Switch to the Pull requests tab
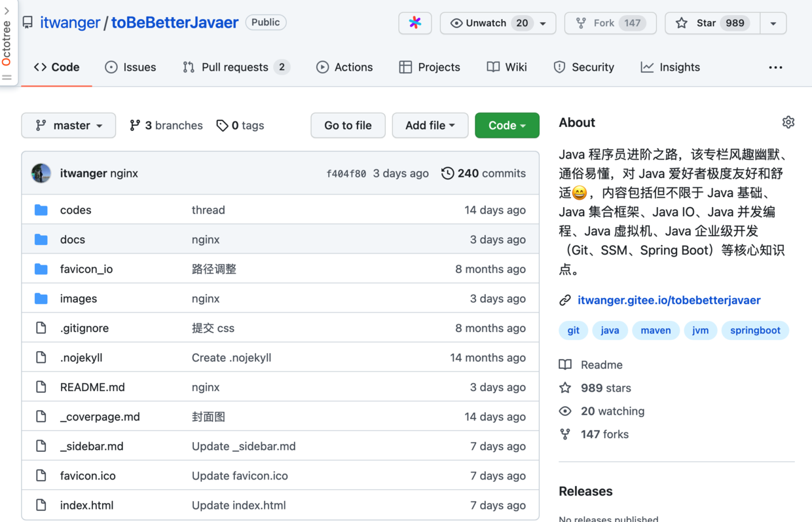The width and height of the screenshot is (812, 522). [234, 67]
